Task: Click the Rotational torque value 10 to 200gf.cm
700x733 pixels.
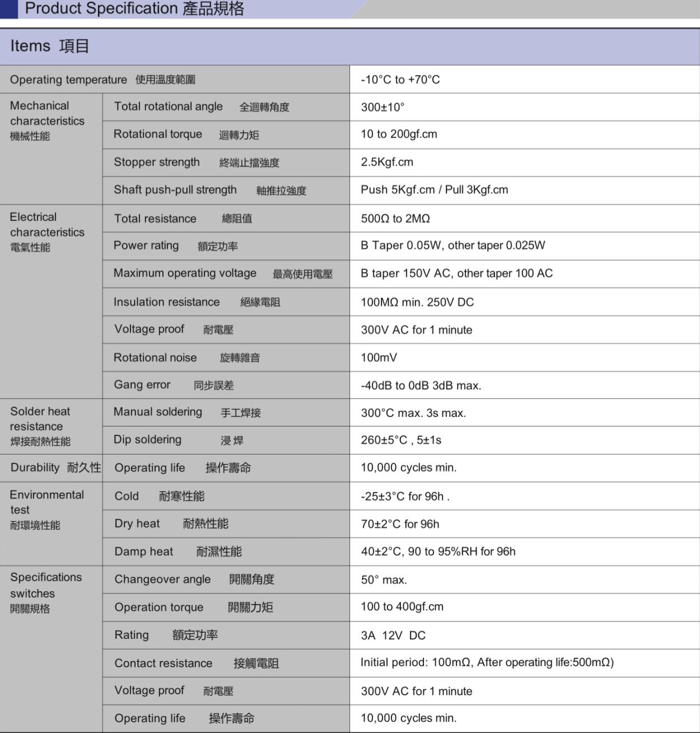Action: pos(399,134)
